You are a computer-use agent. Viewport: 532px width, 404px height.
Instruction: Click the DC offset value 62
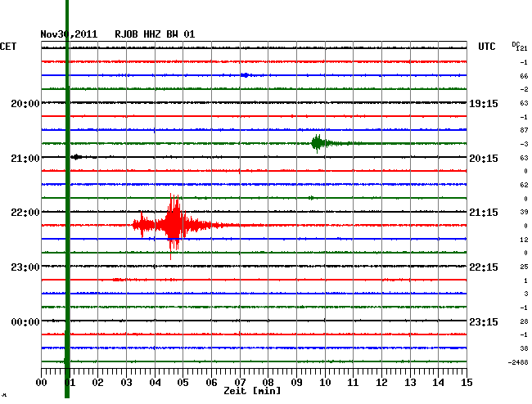524,185
